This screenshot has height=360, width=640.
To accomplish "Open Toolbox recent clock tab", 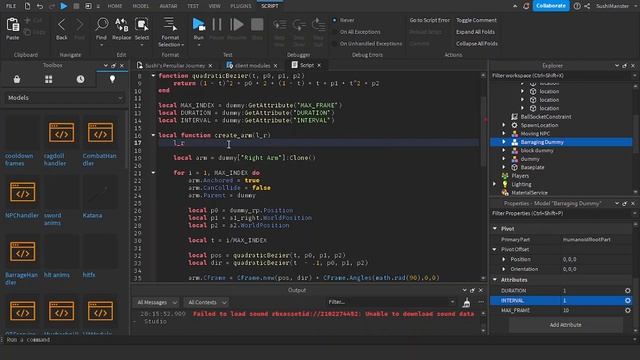I will tap(80, 79).
